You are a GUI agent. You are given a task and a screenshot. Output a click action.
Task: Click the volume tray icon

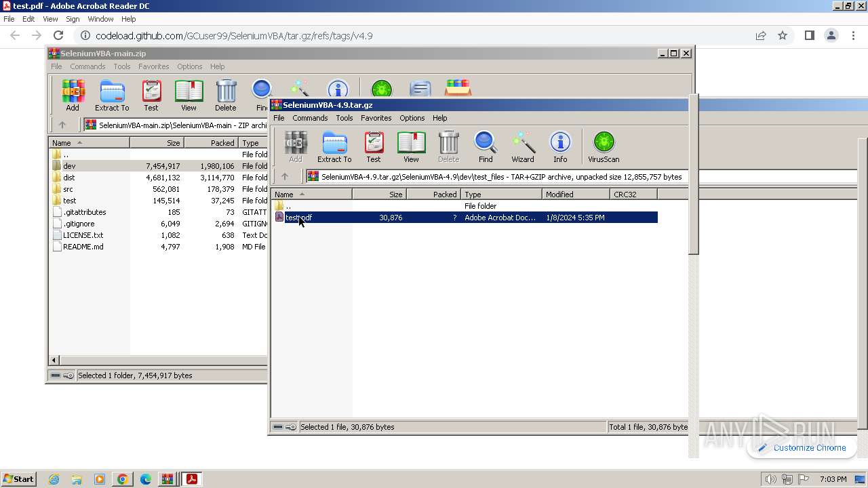point(770,479)
